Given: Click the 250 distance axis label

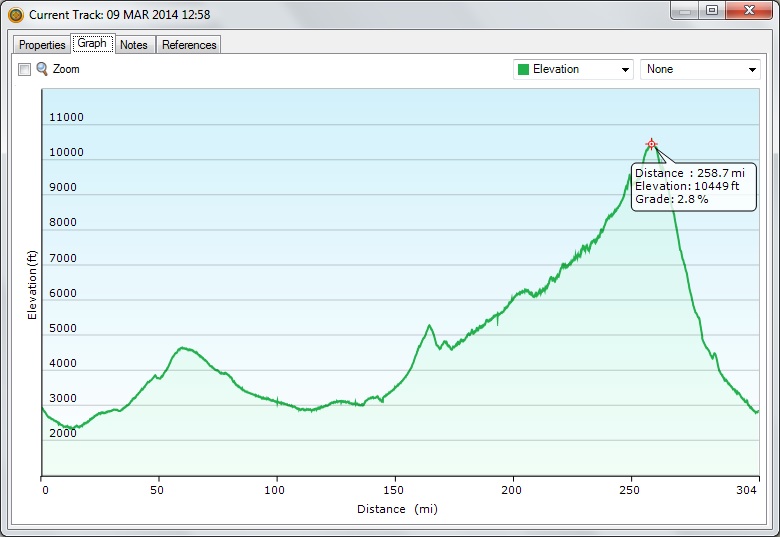Looking at the screenshot, I should coord(629,490).
